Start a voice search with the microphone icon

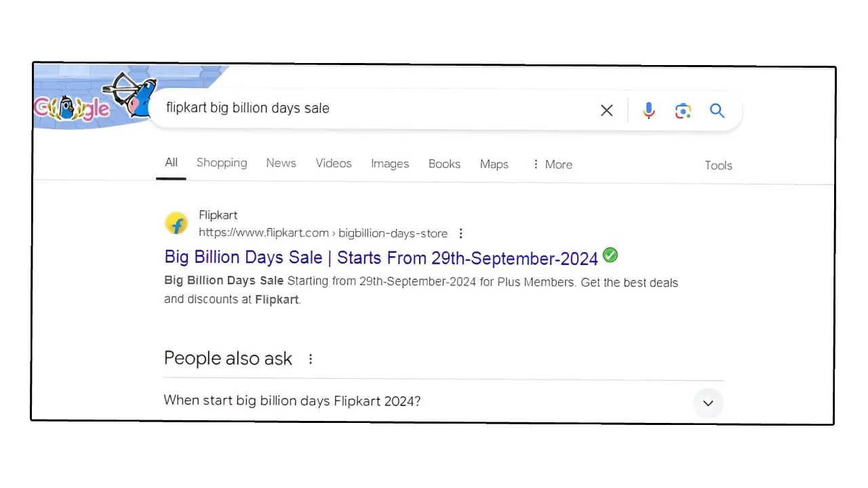[x=649, y=110]
